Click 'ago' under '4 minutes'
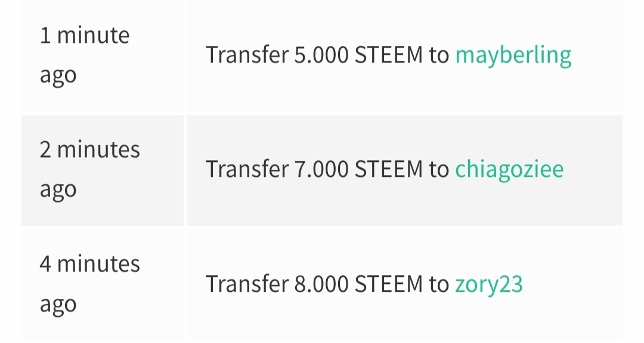Screen dimensions: 644x343 (x=58, y=305)
